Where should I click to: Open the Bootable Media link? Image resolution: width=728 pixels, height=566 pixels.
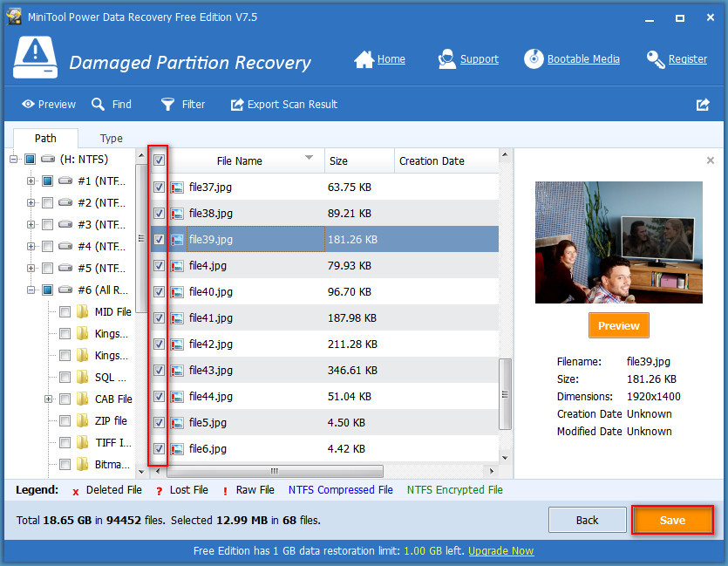583,59
